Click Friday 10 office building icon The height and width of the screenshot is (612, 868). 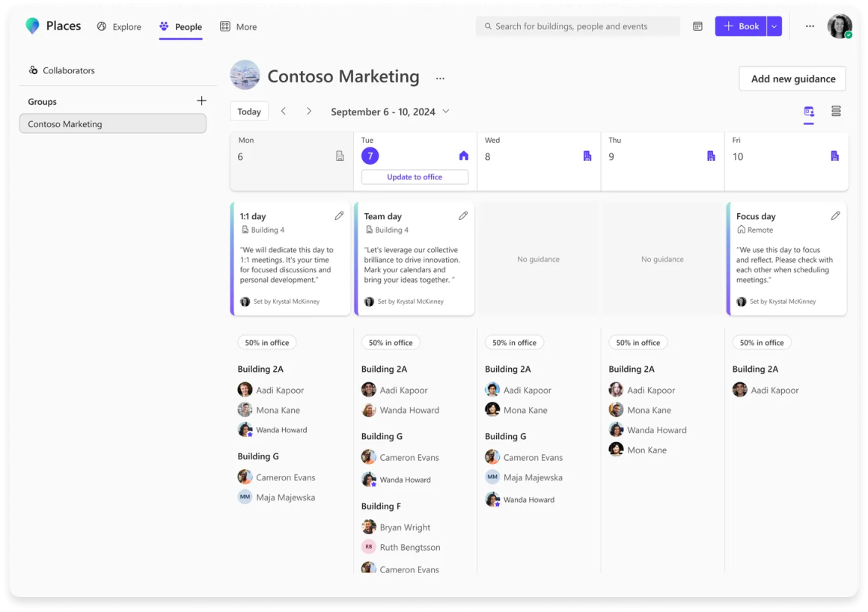click(835, 156)
